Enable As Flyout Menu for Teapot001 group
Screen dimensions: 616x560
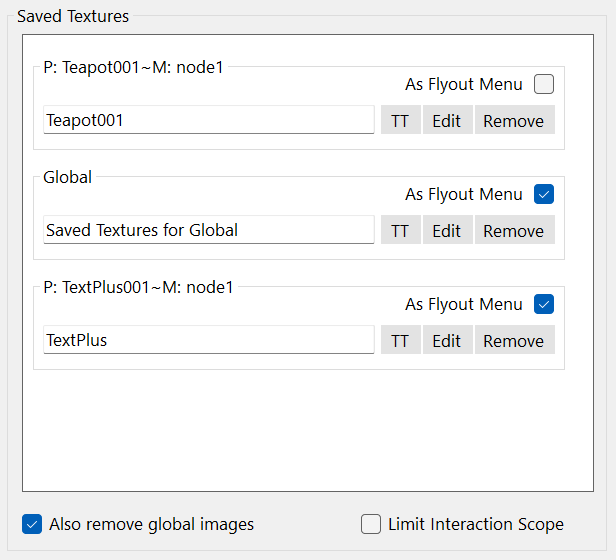[x=544, y=85]
